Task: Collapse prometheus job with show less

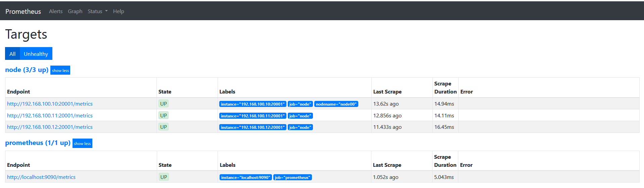Action: click(x=82, y=143)
